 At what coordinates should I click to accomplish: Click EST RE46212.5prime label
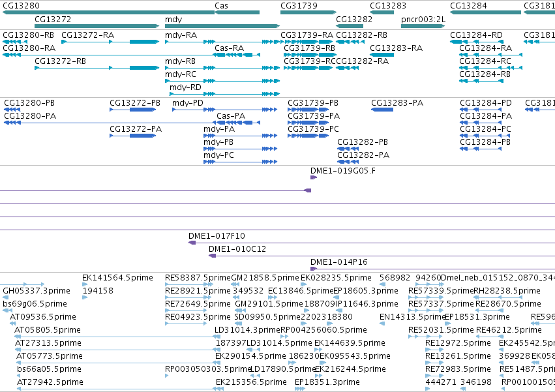[x=509, y=330]
